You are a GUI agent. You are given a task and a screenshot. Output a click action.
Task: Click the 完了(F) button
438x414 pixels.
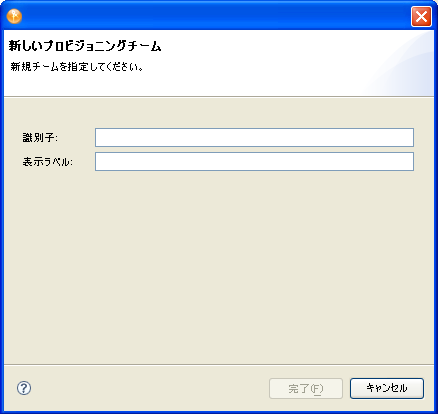click(x=306, y=388)
